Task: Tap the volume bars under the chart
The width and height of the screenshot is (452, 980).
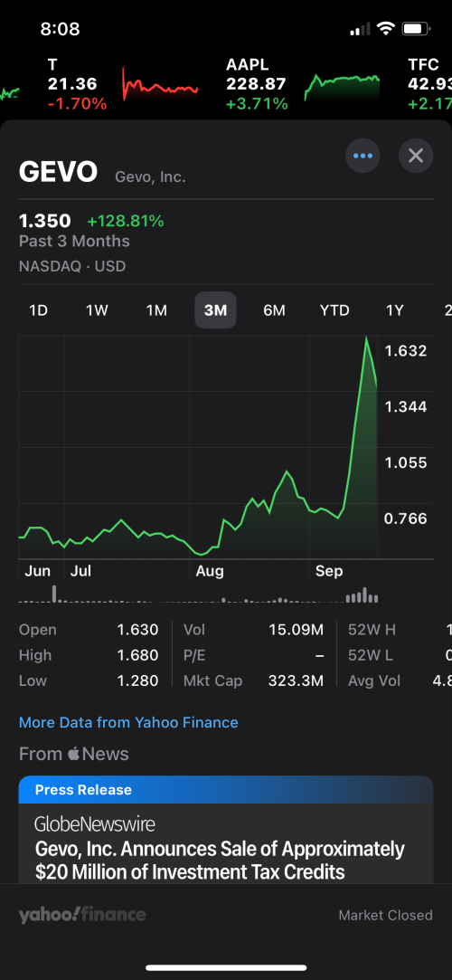Action: tap(199, 594)
